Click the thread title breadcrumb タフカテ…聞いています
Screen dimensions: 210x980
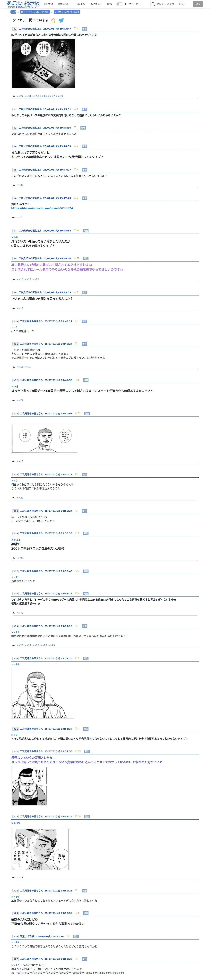(67, 12)
